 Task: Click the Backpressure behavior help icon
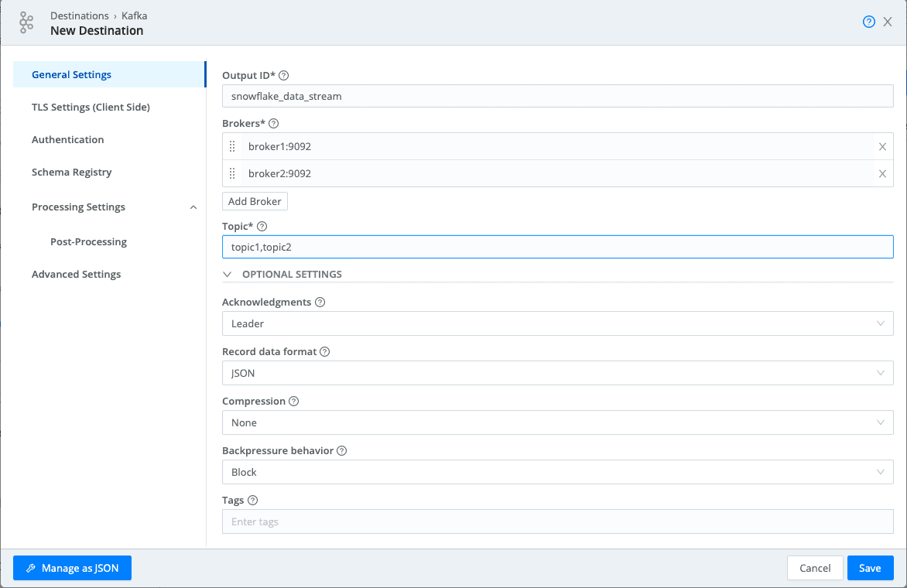tap(342, 451)
